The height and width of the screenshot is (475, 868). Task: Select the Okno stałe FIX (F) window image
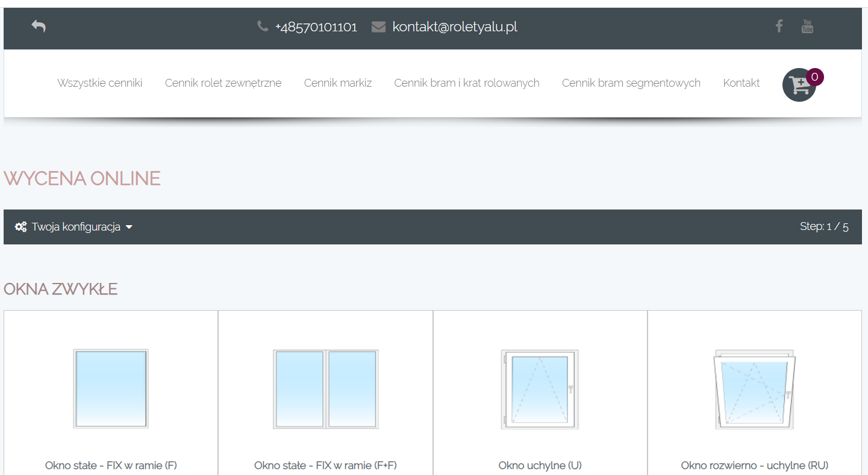coord(111,388)
